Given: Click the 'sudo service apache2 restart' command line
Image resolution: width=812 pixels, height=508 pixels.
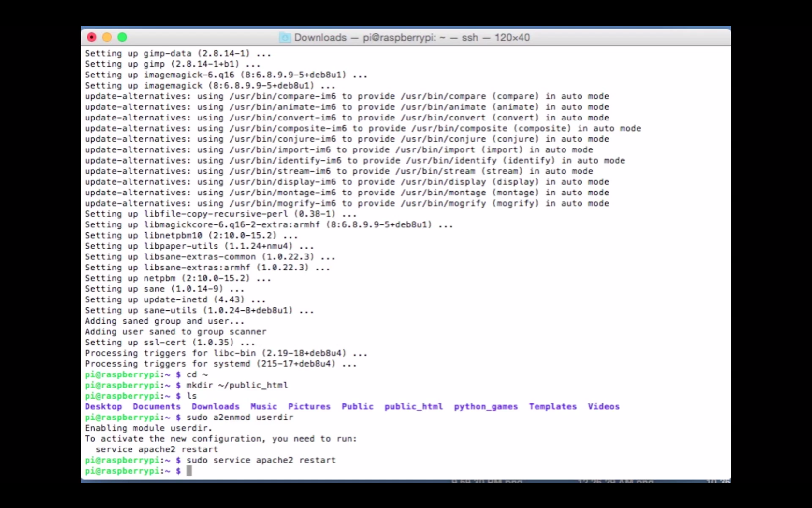Looking at the screenshot, I should tap(261, 460).
